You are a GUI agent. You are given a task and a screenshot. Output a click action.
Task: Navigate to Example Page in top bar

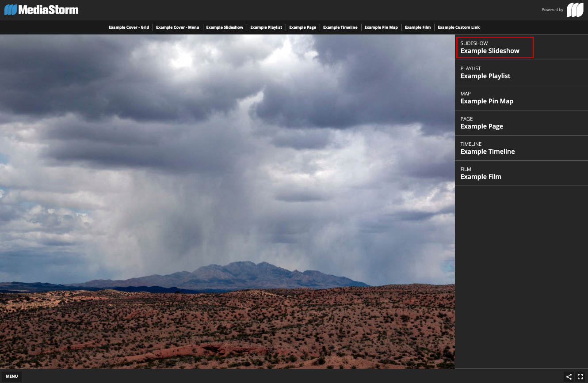[x=302, y=27]
